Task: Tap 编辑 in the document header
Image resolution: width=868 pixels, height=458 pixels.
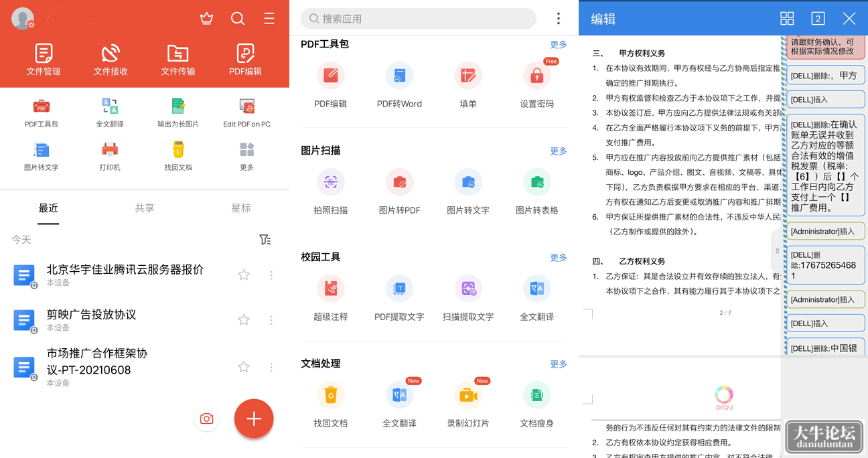Action: (x=603, y=19)
